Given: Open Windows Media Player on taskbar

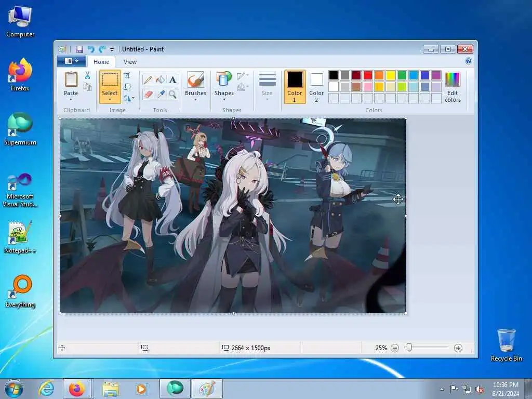Looking at the screenshot, I should click(141, 389).
